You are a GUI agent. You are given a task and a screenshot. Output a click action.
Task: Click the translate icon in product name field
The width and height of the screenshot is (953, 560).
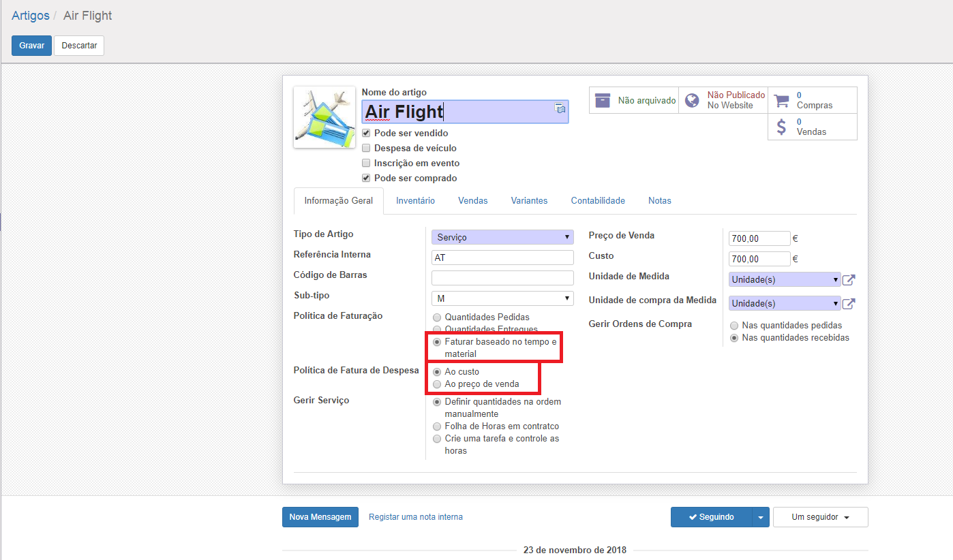click(x=560, y=108)
